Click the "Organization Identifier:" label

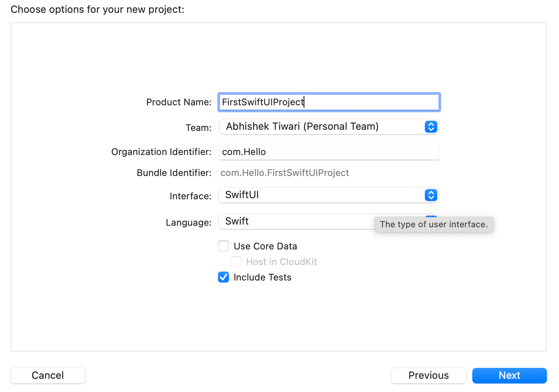tap(161, 152)
